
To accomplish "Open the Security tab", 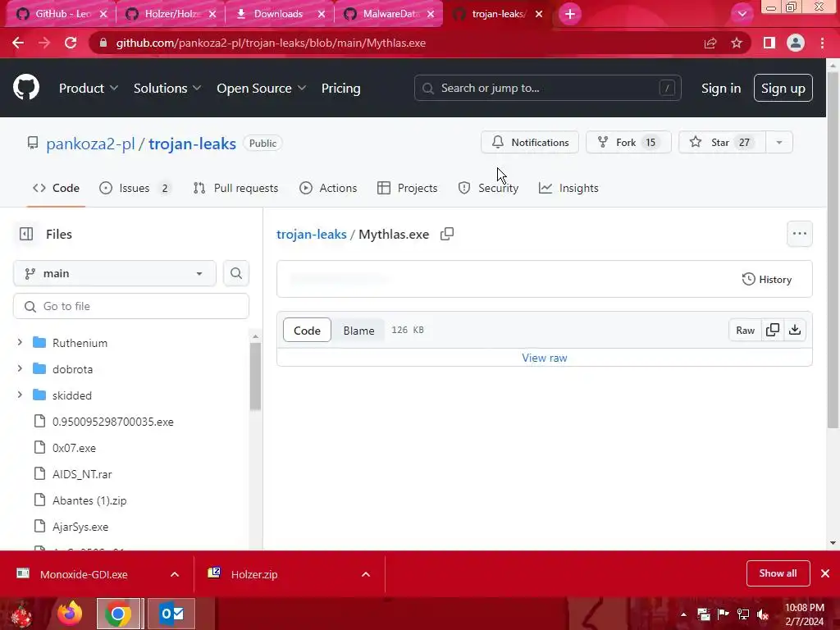I will [x=488, y=188].
